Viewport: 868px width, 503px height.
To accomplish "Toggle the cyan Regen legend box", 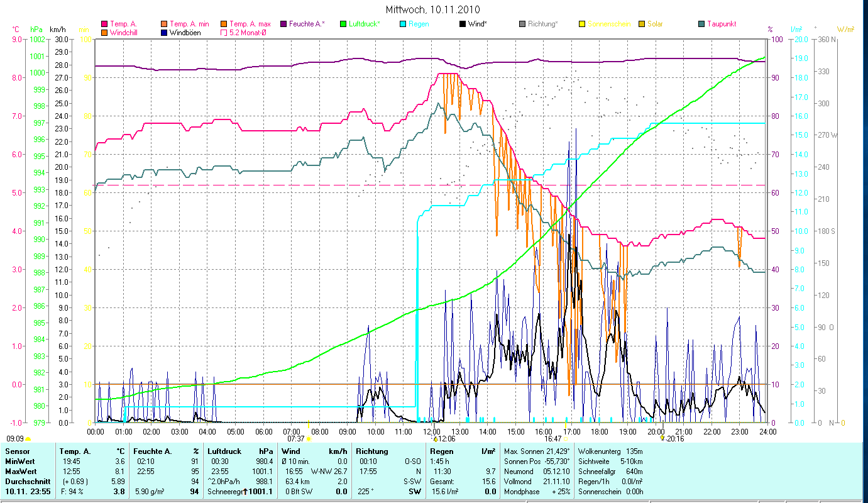I will 402,24.
